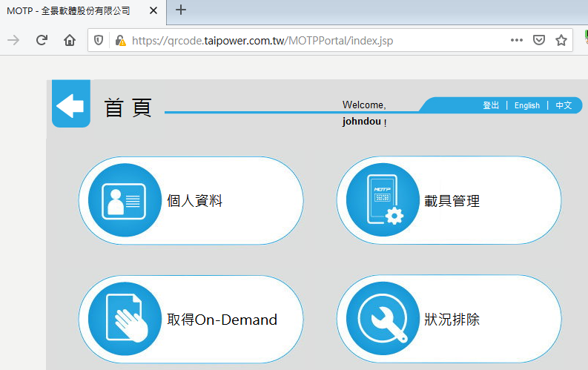Go to browser home page icon
This screenshot has width=588, height=370.
70,40
